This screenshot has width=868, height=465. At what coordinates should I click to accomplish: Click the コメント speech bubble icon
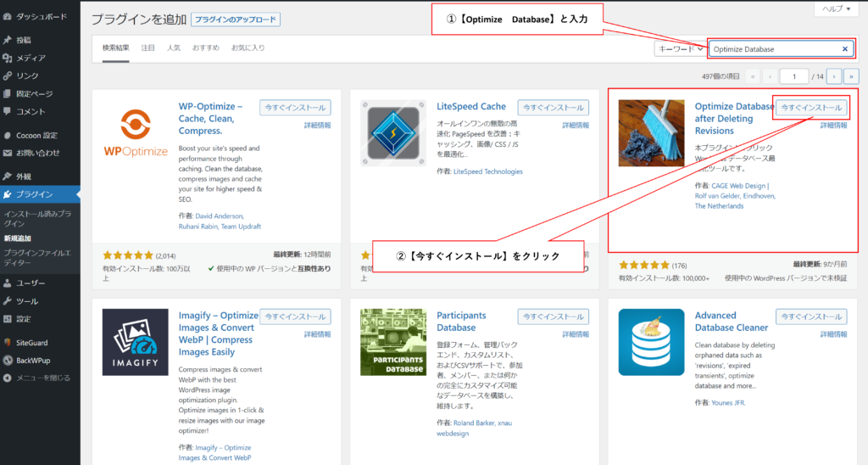7,111
